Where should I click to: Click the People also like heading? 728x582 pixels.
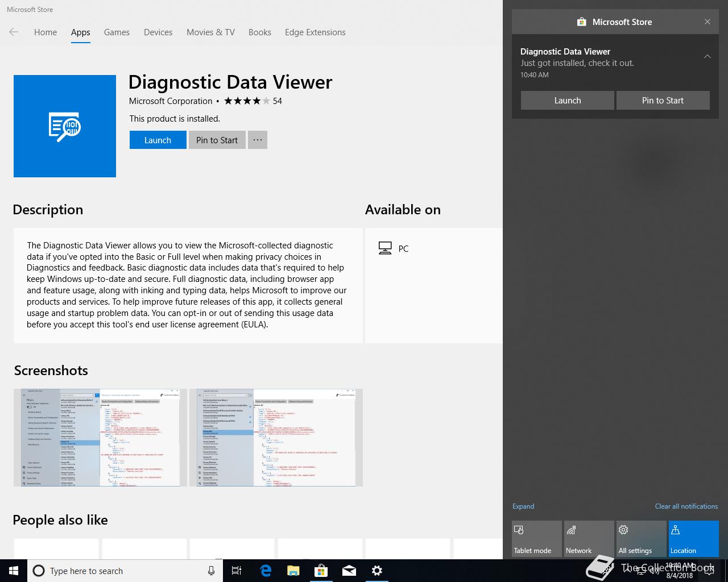(x=60, y=520)
